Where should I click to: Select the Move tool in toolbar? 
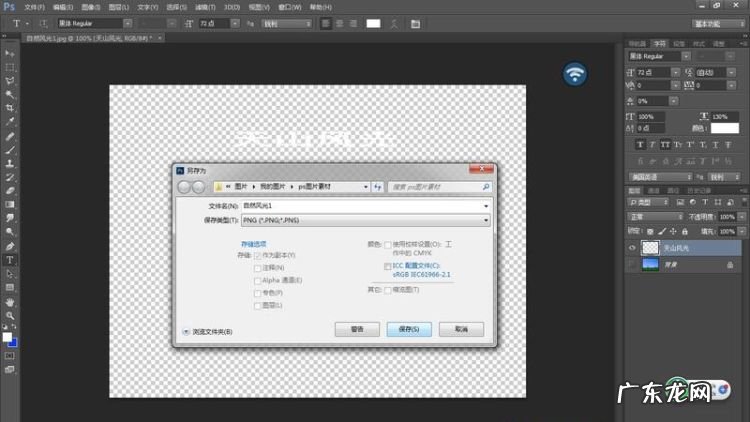[10, 52]
